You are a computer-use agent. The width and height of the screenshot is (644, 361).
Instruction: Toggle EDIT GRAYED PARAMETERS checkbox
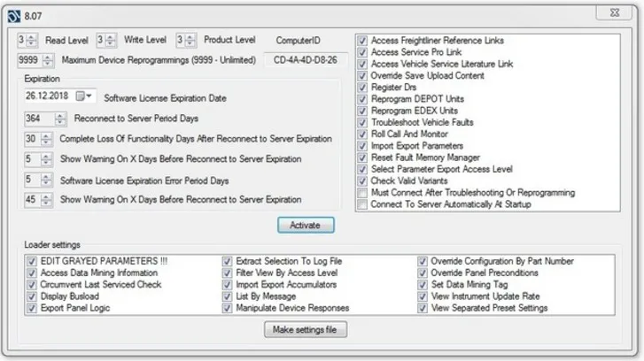(x=32, y=261)
